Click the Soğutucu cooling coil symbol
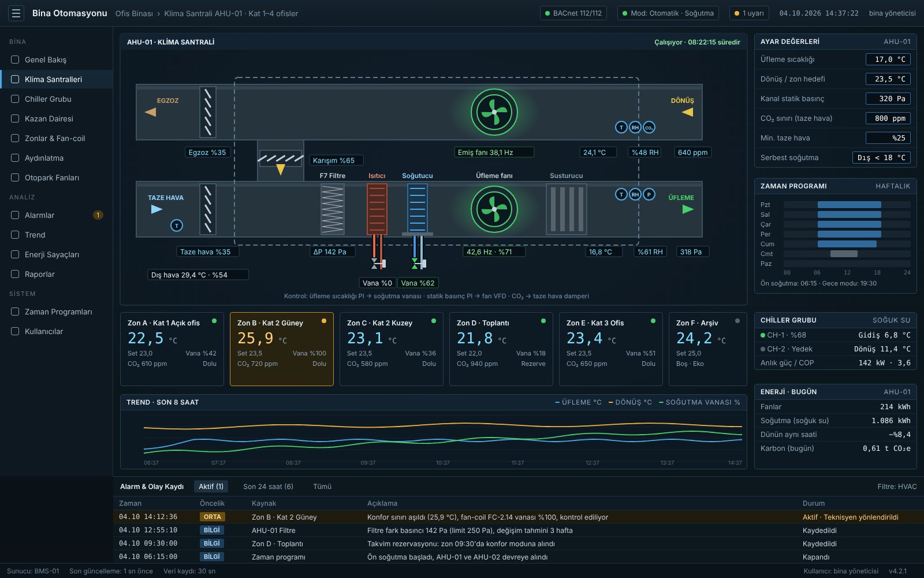Screen dimensions: 924x578 pyautogui.click(x=418, y=209)
